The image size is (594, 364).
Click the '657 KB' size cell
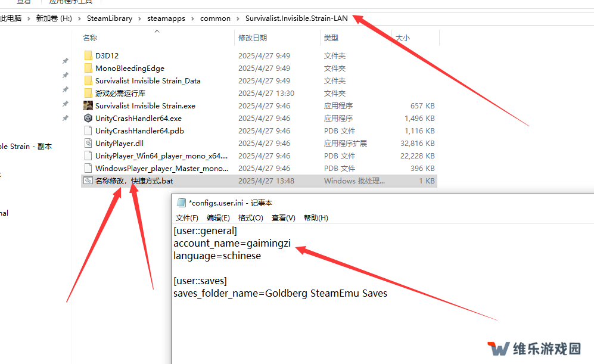422,105
